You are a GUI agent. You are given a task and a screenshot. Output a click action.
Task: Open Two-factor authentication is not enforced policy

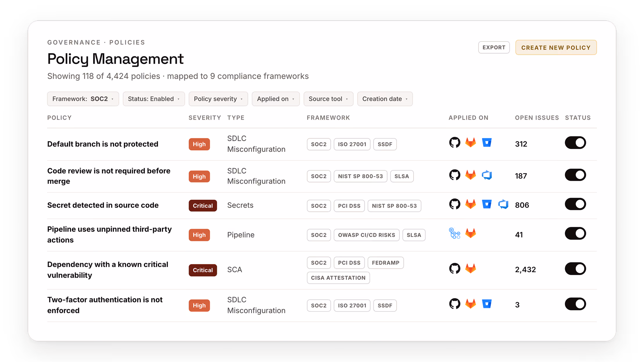[x=105, y=305]
